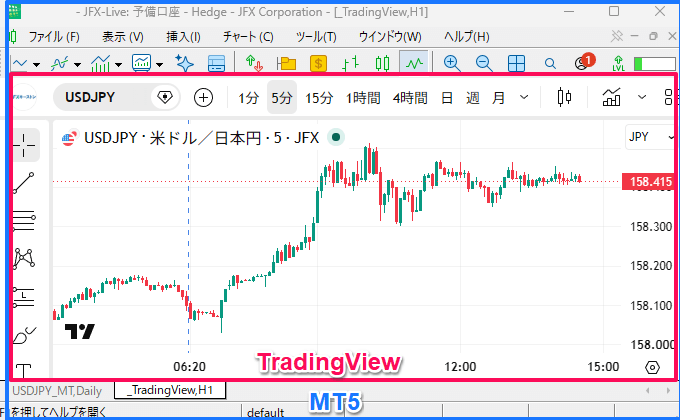Expand the chevron next to TradingView indicators
This screenshot has width=680, height=420.
coord(642,97)
